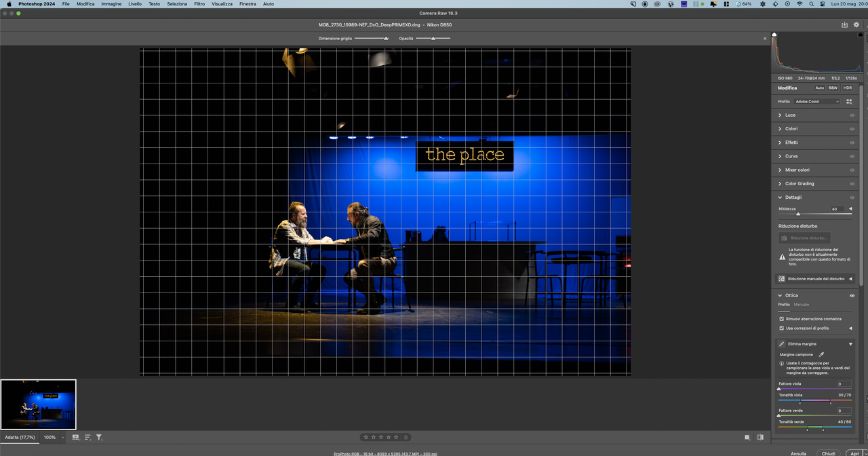Click the info icon next to Usate il contagocce
This screenshot has height=456, width=868.
[x=782, y=363]
